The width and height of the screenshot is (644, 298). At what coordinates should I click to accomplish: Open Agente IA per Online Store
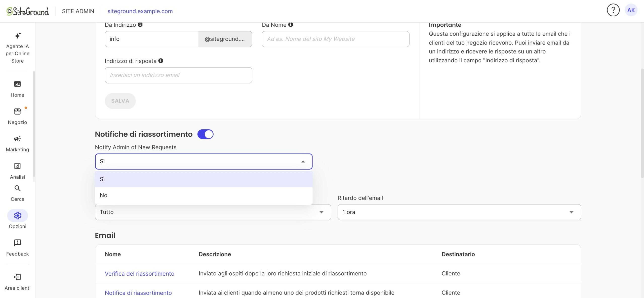coord(17,48)
